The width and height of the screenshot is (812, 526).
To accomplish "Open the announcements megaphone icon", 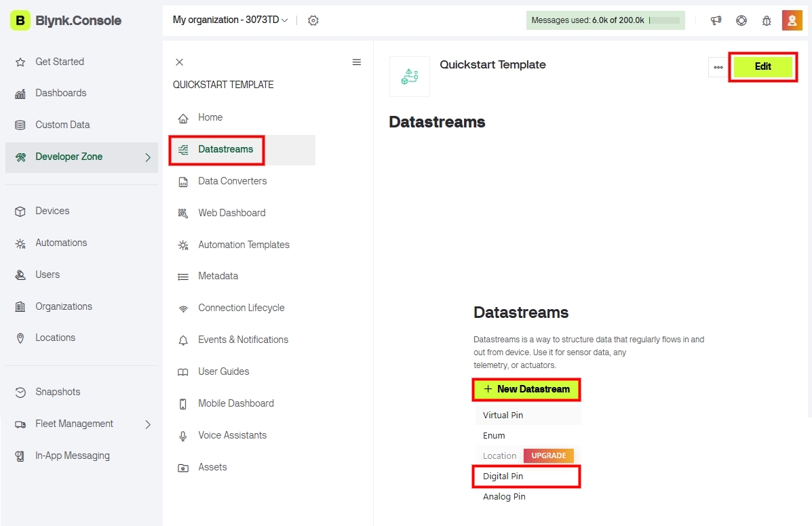I will coord(716,20).
